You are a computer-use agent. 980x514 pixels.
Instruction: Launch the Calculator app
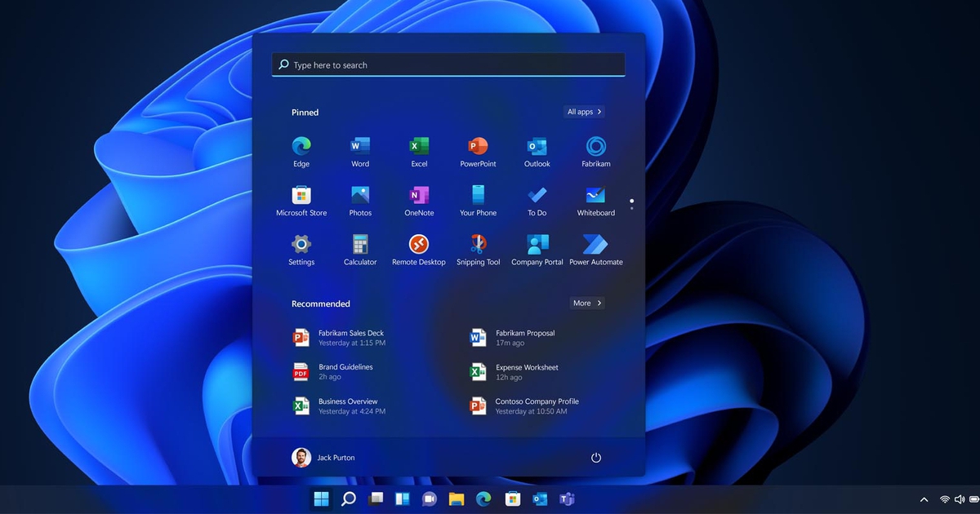point(360,250)
